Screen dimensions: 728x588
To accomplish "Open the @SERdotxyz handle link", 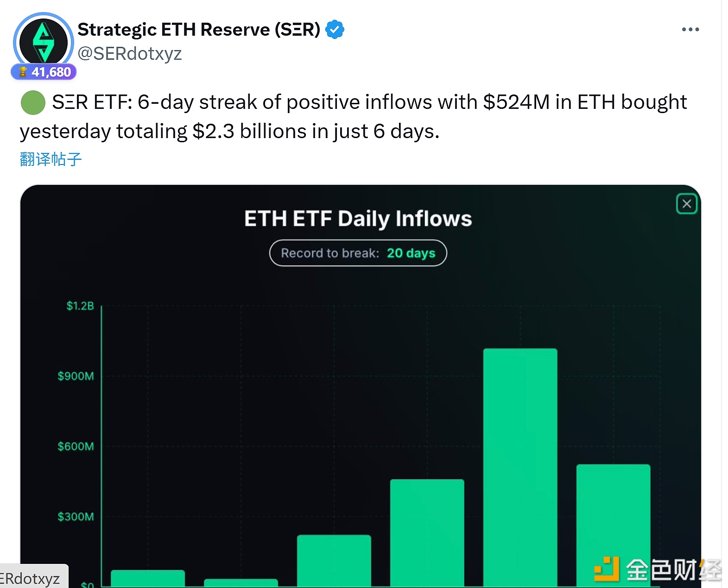I will click(x=129, y=54).
